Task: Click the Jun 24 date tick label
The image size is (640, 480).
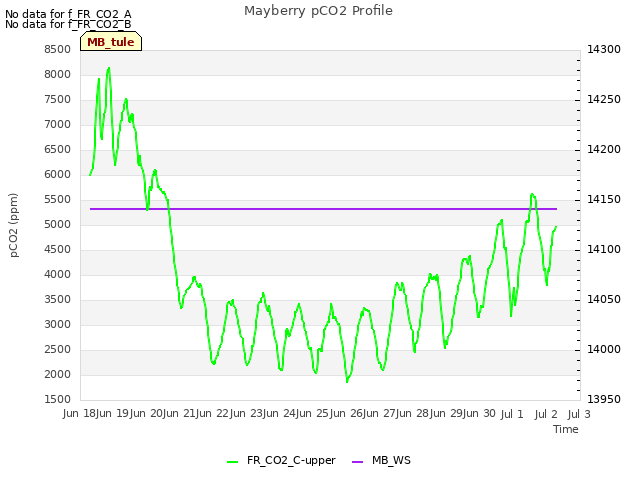Action: click(281, 414)
